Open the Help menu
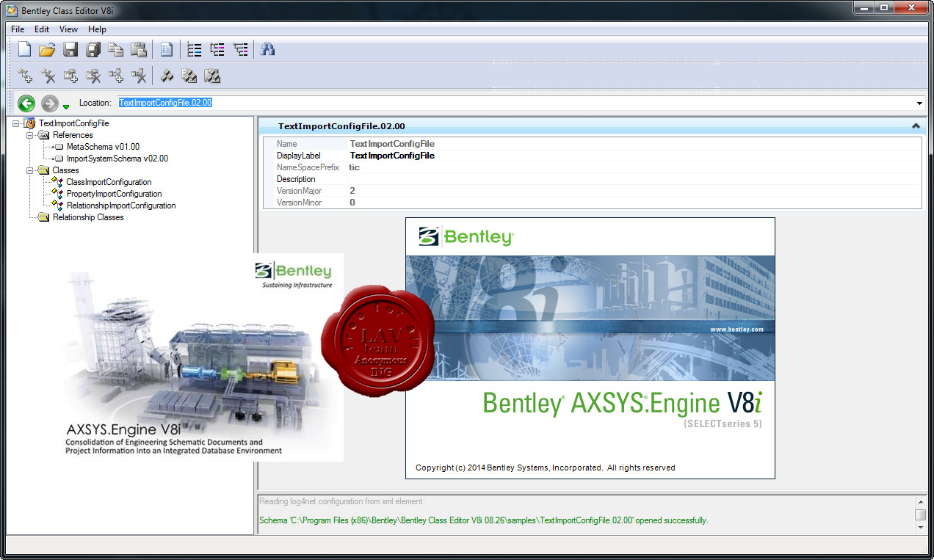934x560 pixels. (x=97, y=29)
